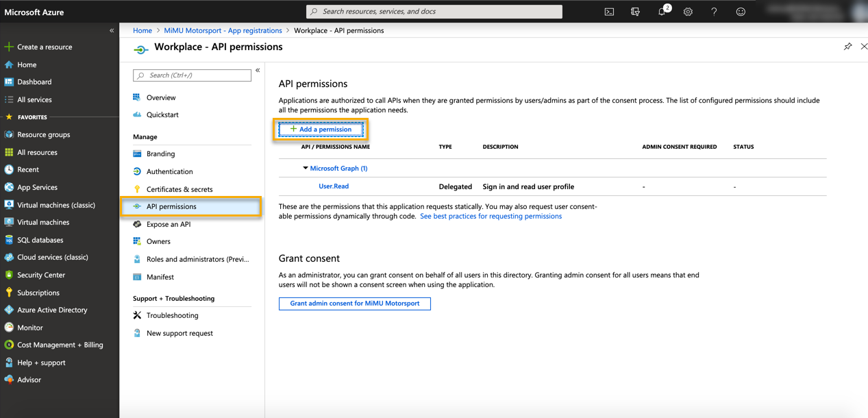868x418 pixels.
Task: Select Certificates & secrets in the menu
Action: click(x=179, y=189)
